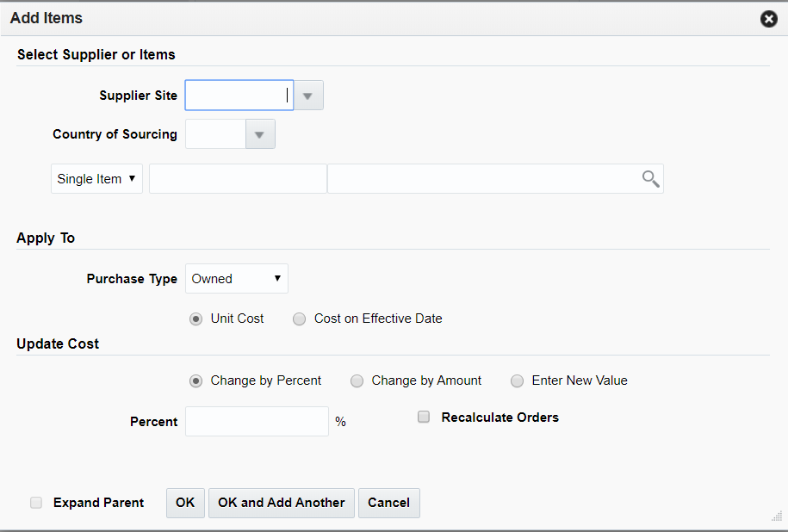Open the Country of Sourcing dropdown arrow
This screenshot has width=788, height=532.
point(259,133)
